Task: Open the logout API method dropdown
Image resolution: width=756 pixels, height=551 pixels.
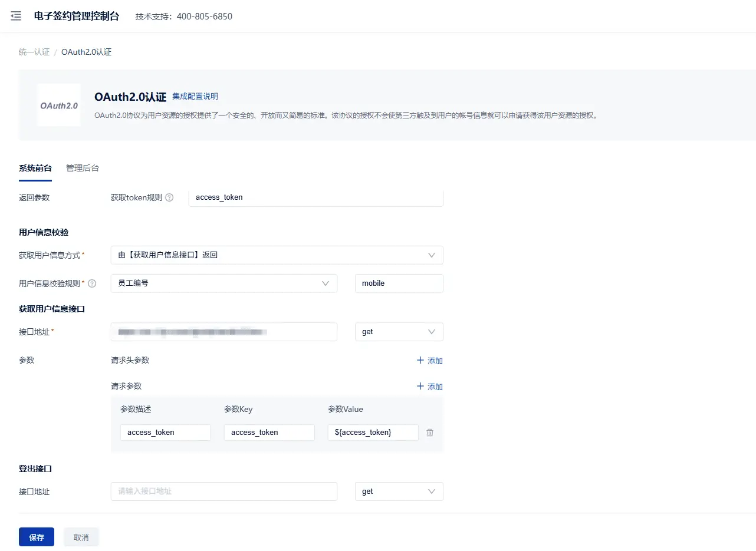Action: coord(399,491)
